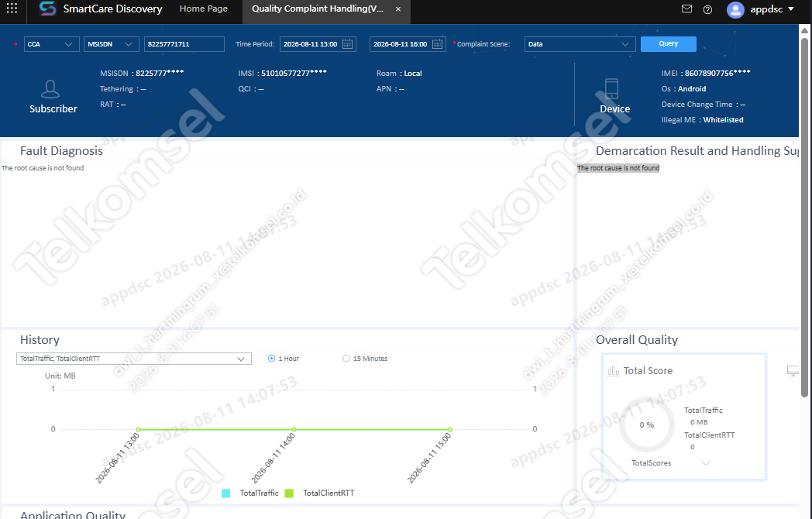Click the Os Android value
812x519 pixels.
pos(692,88)
